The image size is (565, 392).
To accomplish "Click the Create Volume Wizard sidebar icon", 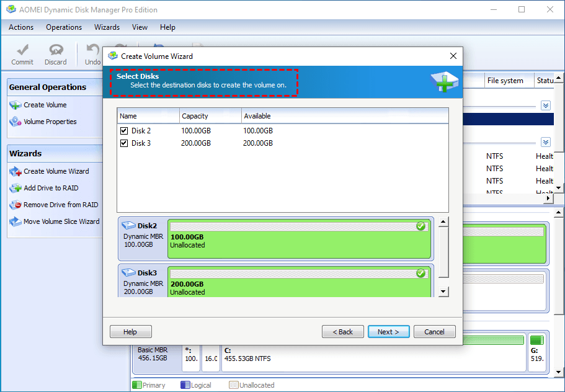I will [x=16, y=171].
